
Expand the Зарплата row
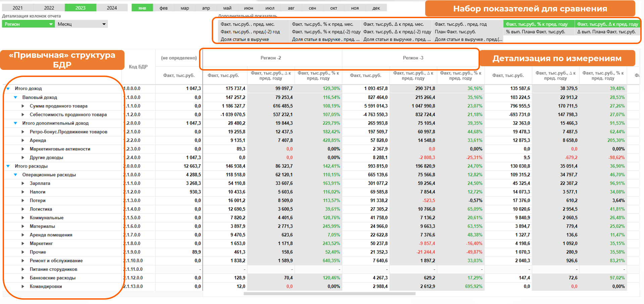23,183
